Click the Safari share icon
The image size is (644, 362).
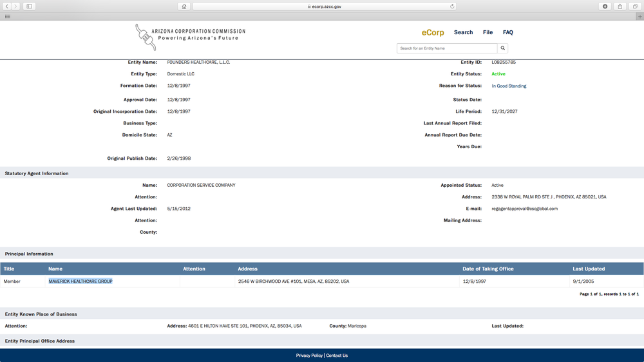[x=620, y=6]
